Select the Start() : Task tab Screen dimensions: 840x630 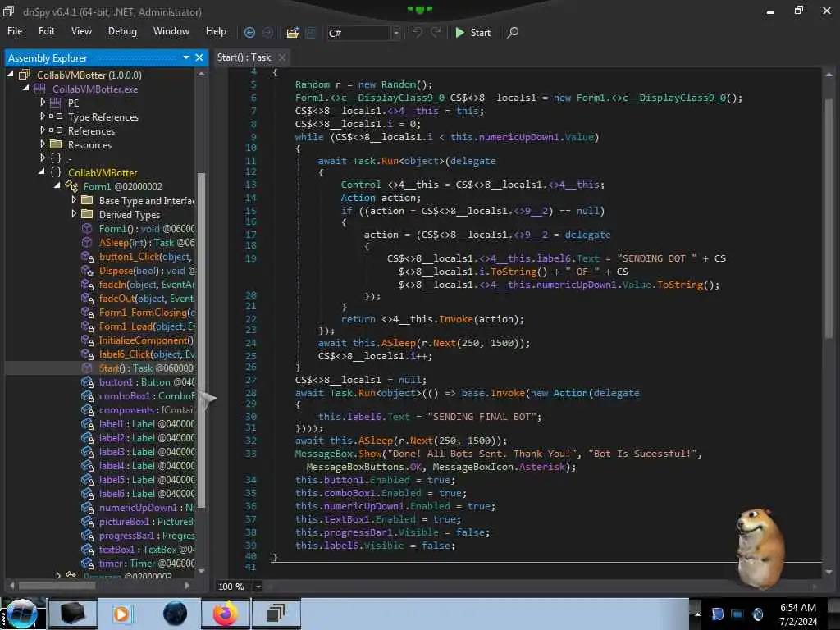point(244,57)
